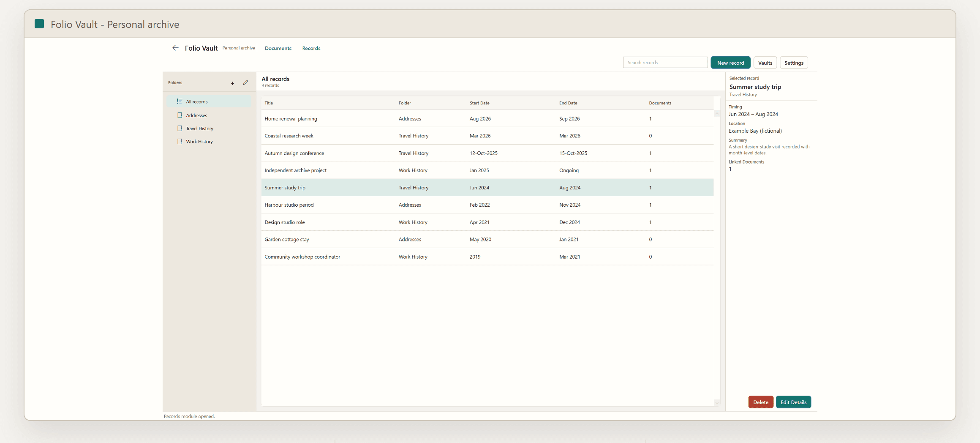The image size is (980, 443).
Task: Click the scrollbar down arrow in records table
Action: pyautogui.click(x=717, y=403)
